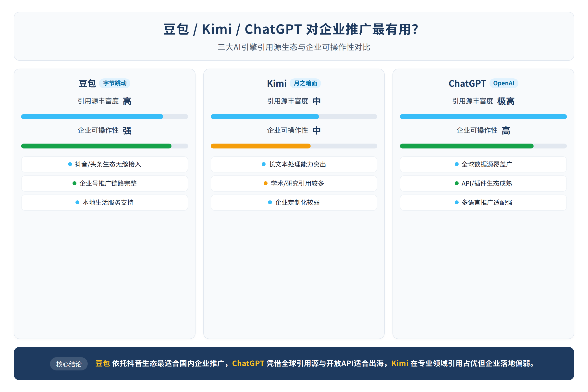Viewport: 588px width, 392px height.
Task: Click the 企业可操作性 中 label in Kimi card
Action: pos(294,131)
